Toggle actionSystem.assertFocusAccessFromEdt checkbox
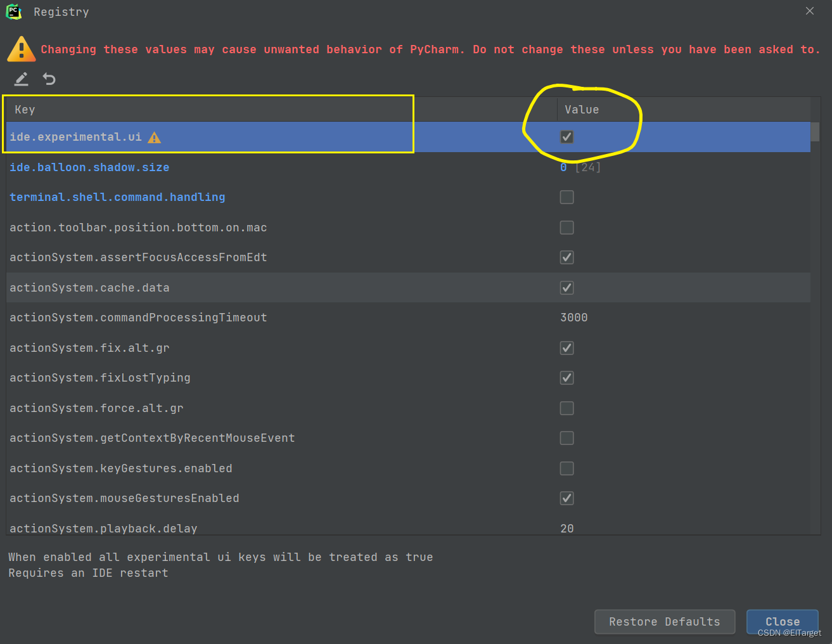This screenshot has width=832, height=644. coord(567,257)
